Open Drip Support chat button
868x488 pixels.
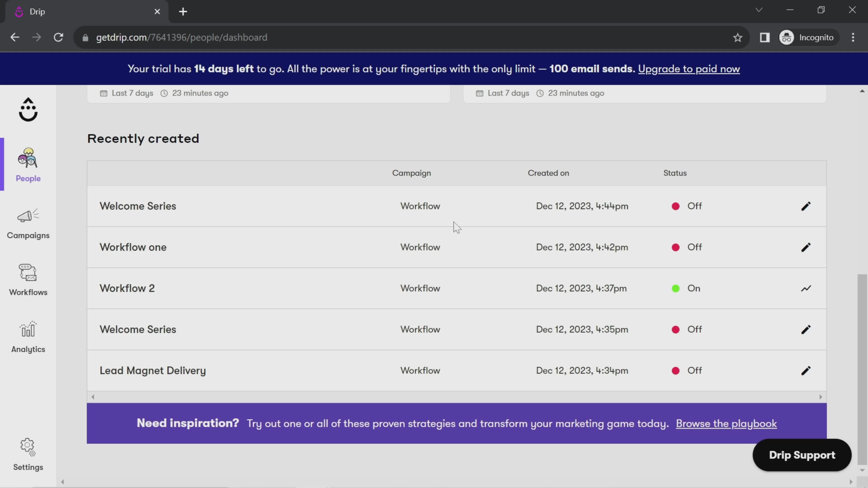click(x=802, y=455)
